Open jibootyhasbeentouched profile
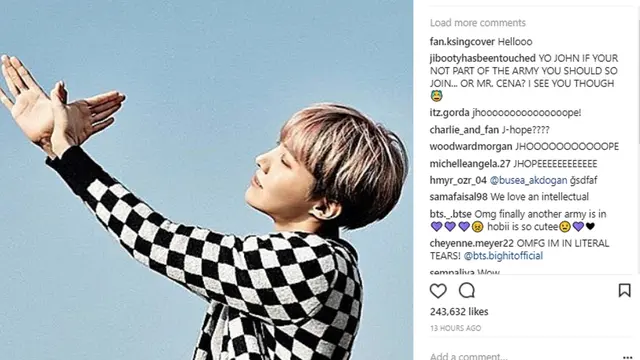Image resolution: width=640 pixels, height=360 pixels. (482, 58)
